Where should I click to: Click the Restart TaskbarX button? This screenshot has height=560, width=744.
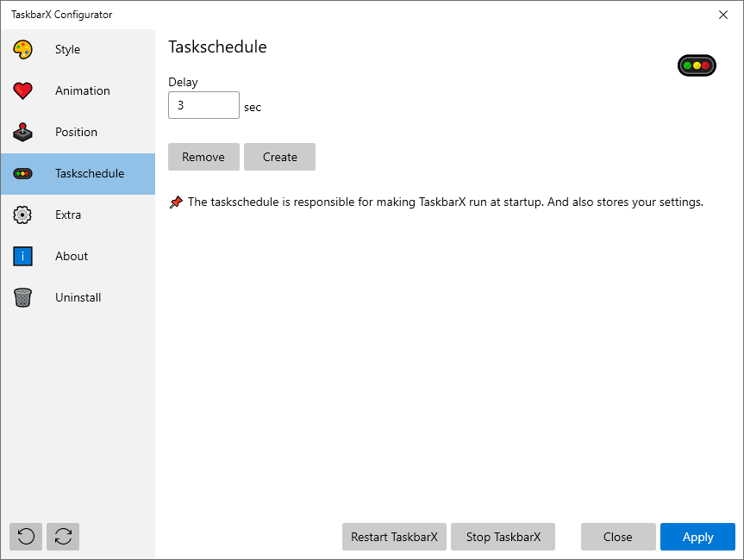coord(394,537)
